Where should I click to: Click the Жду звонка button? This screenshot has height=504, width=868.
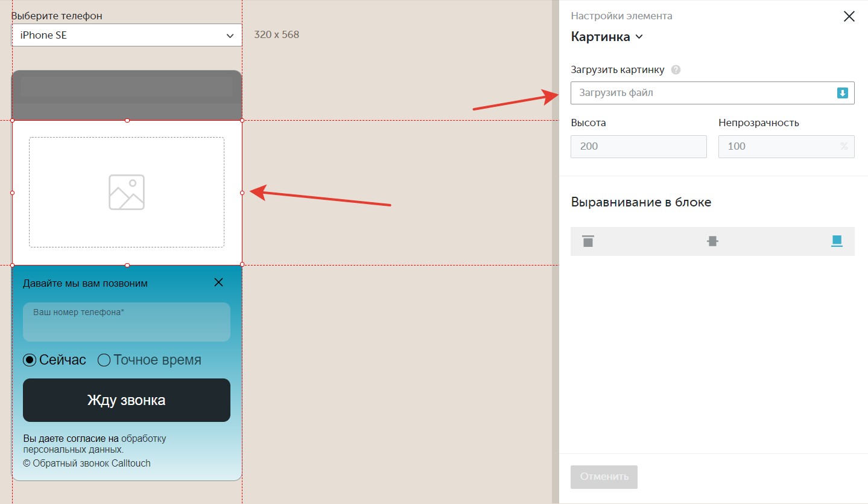[x=127, y=400]
